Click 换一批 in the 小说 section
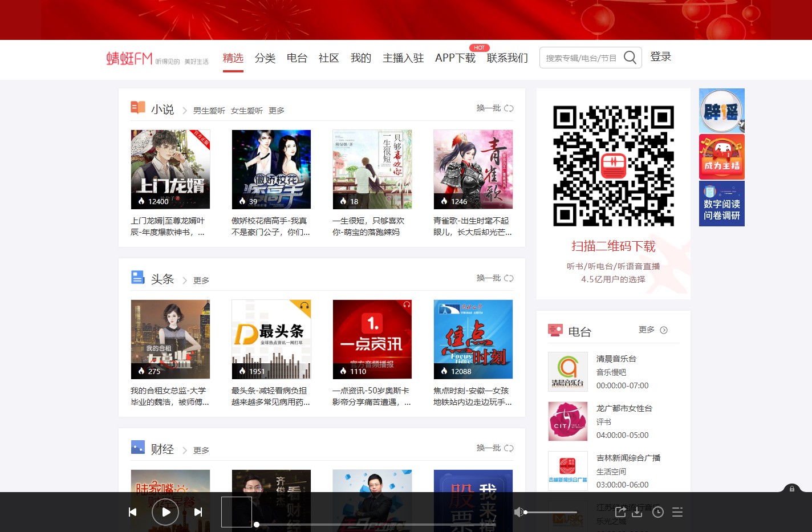 pyautogui.click(x=489, y=108)
